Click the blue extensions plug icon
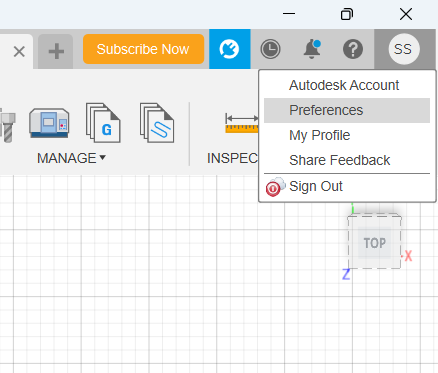Image resolution: width=438 pixels, height=373 pixels. (x=229, y=49)
